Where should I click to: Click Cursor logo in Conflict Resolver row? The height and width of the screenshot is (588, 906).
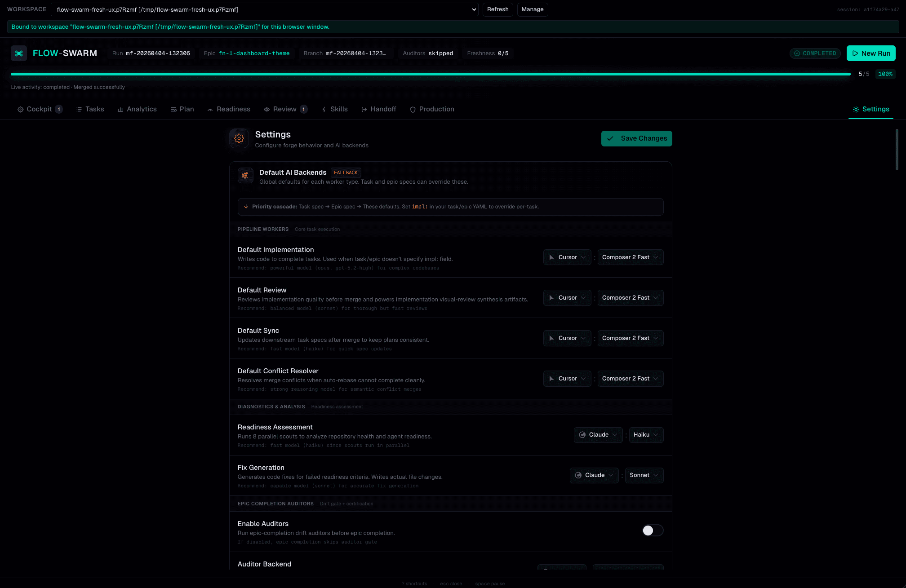(551, 379)
